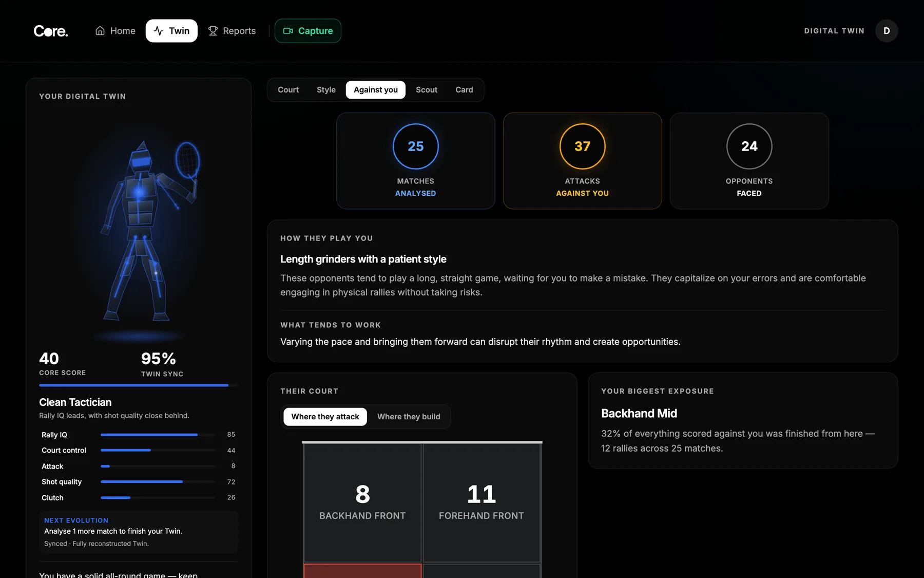924x578 pixels.
Task: Switch to the Style tab
Action: (x=326, y=90)
